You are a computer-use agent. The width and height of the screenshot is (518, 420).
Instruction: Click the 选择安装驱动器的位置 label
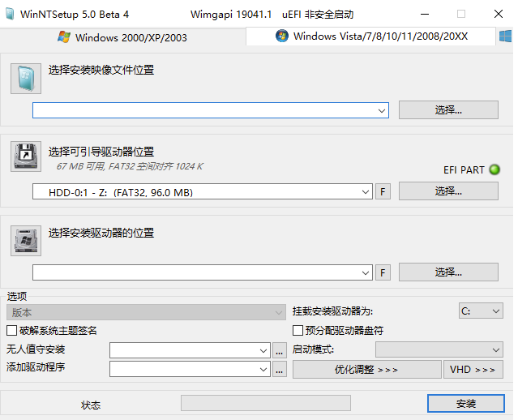tap(101, 233)
